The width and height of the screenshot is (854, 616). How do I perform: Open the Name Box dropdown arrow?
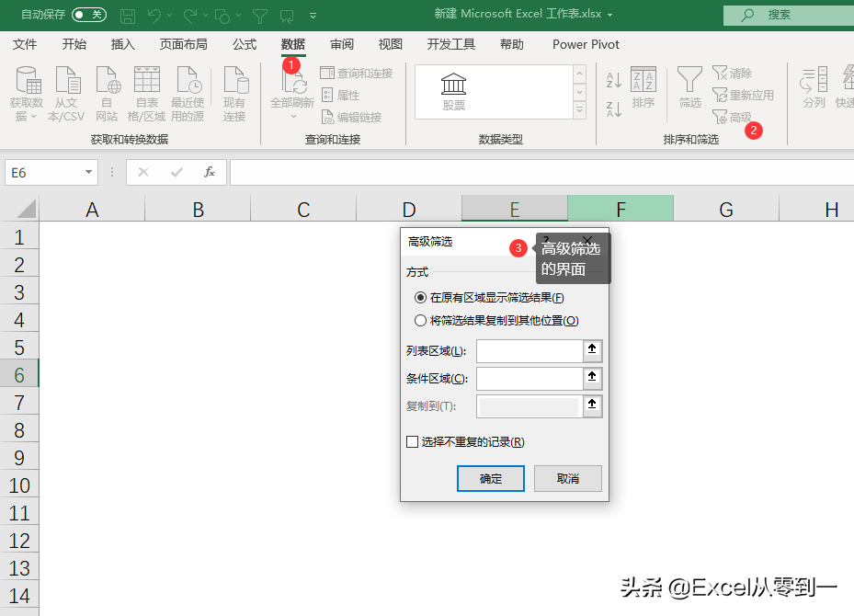point(89,172)
